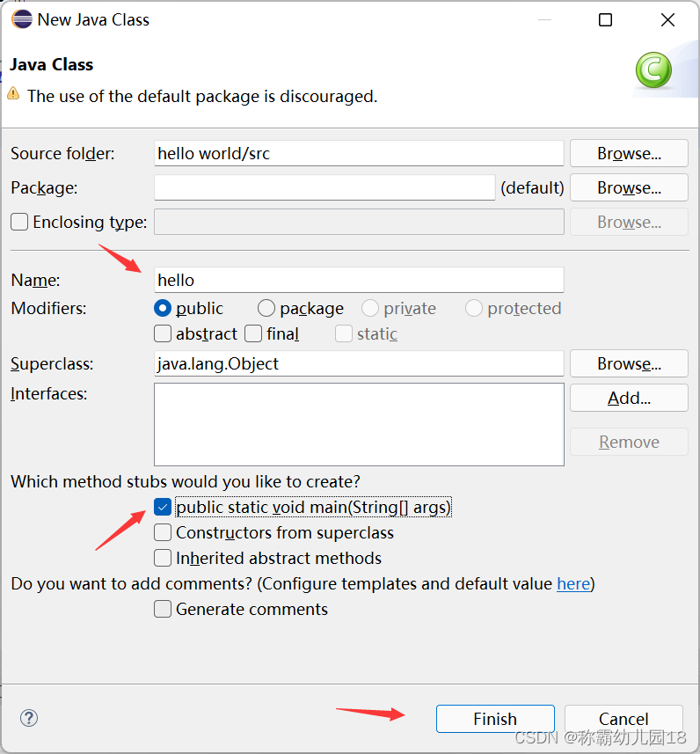Browse for a different Superclass
700x754 pixels.
pyautogui.click(x=629, y=363)
